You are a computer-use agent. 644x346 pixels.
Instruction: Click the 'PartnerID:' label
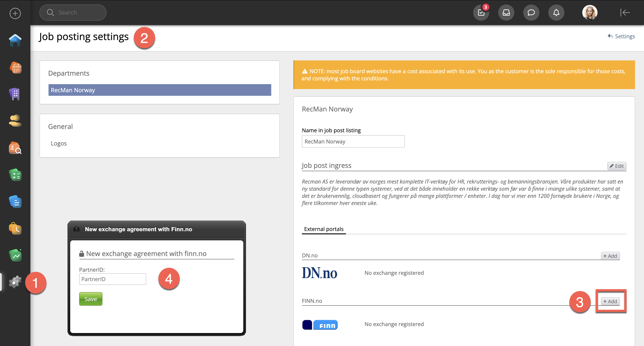(x=92, y=269)
